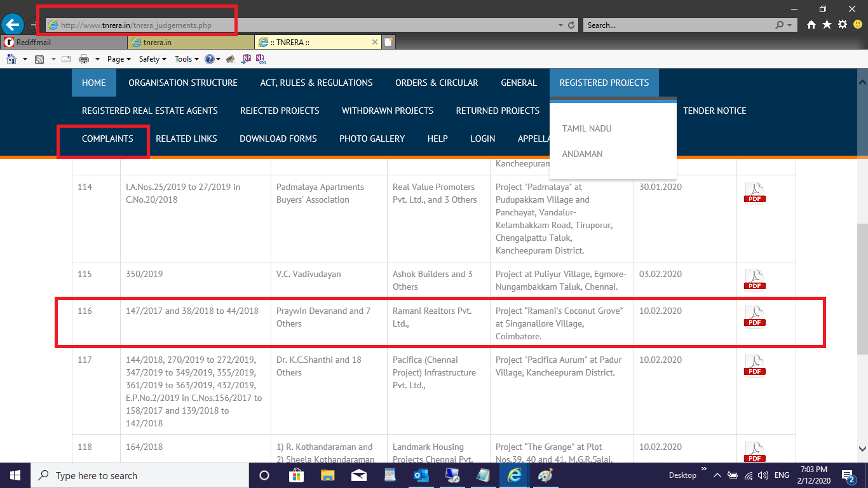Click the browser back arrow button
Image resolution: width=868 pixels, height=488 pixels.
[12, 25]
